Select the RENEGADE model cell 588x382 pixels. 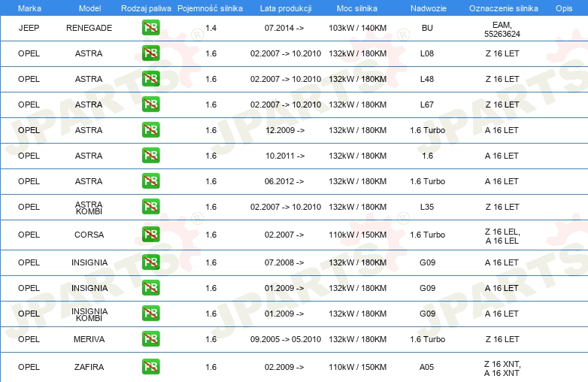tap(89, 28)
